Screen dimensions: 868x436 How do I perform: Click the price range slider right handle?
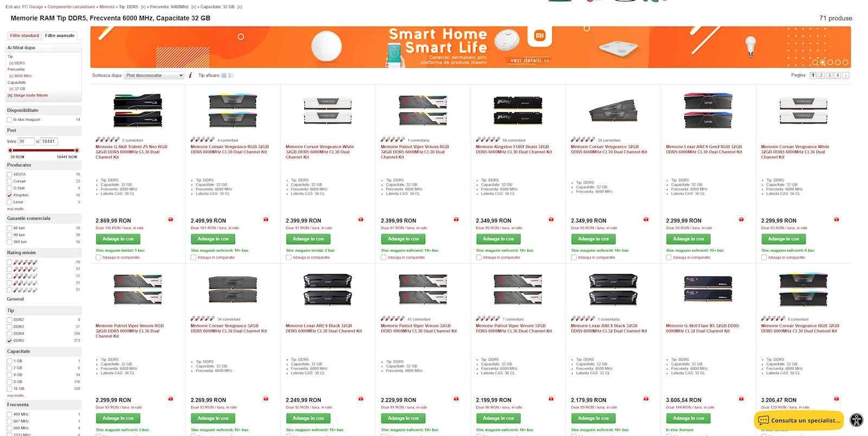(x=76, y=150)
